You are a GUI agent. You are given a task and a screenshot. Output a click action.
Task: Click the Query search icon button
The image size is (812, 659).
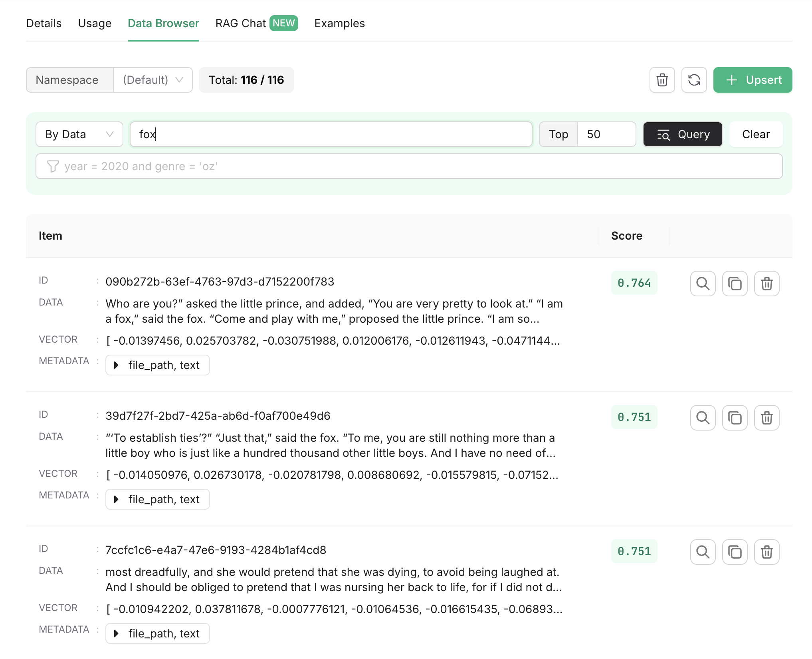coord(681,134)
